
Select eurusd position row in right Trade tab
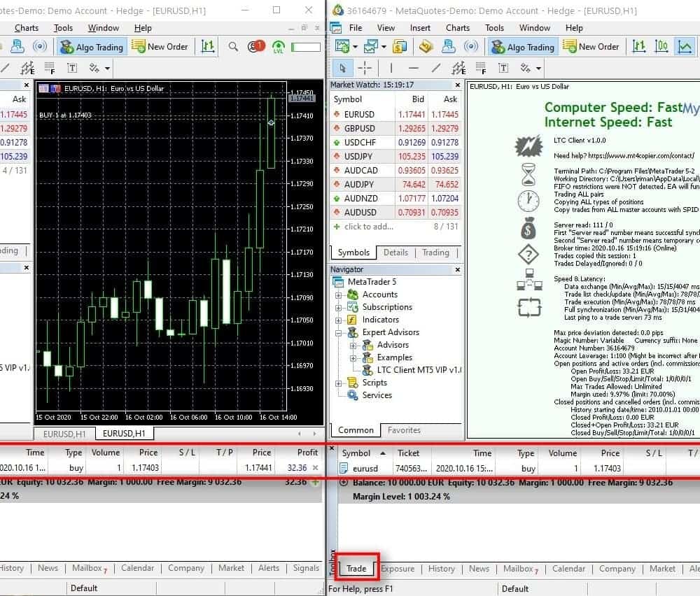pyautogui.click(x=519, y=469)
